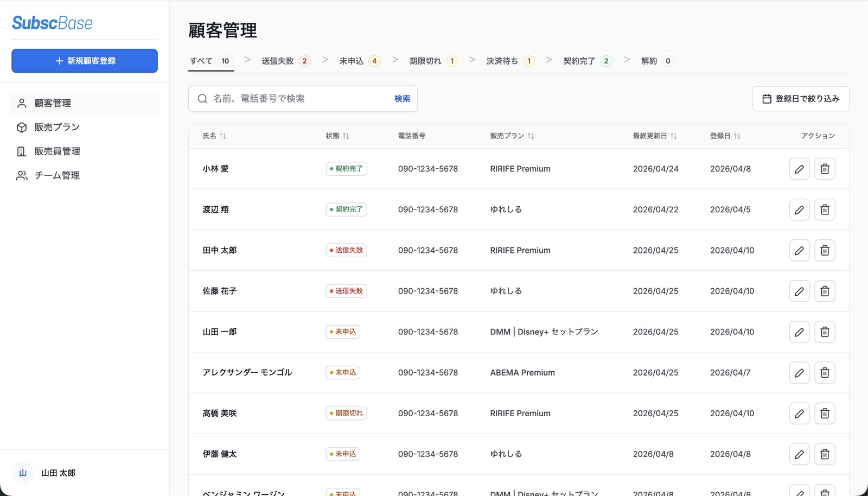868x496 pixels.
Task: Click the edit pencil for 小林 愛
Action: click(799, 169)
